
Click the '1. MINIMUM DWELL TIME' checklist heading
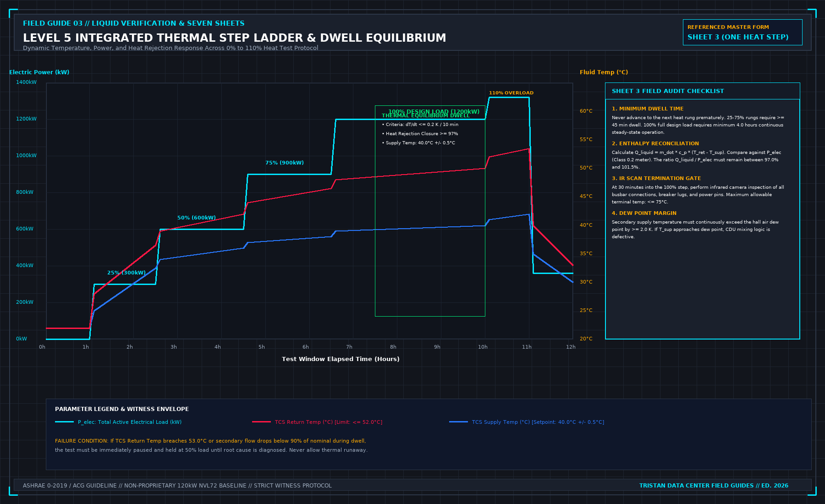(x=648, y=109)
